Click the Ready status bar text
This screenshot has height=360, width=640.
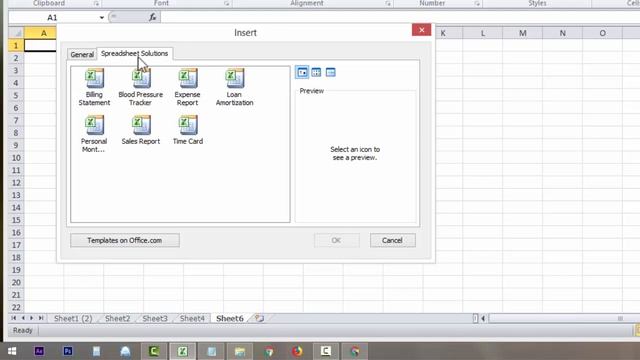22,330
